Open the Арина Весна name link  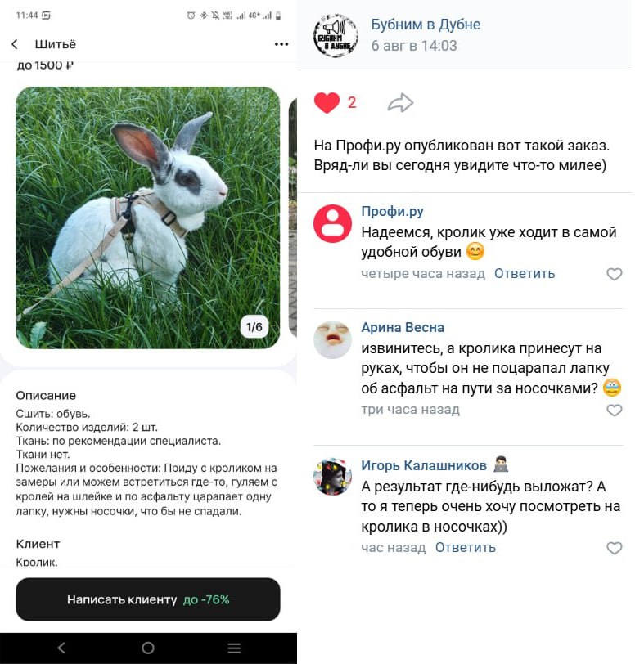[403, 327]
